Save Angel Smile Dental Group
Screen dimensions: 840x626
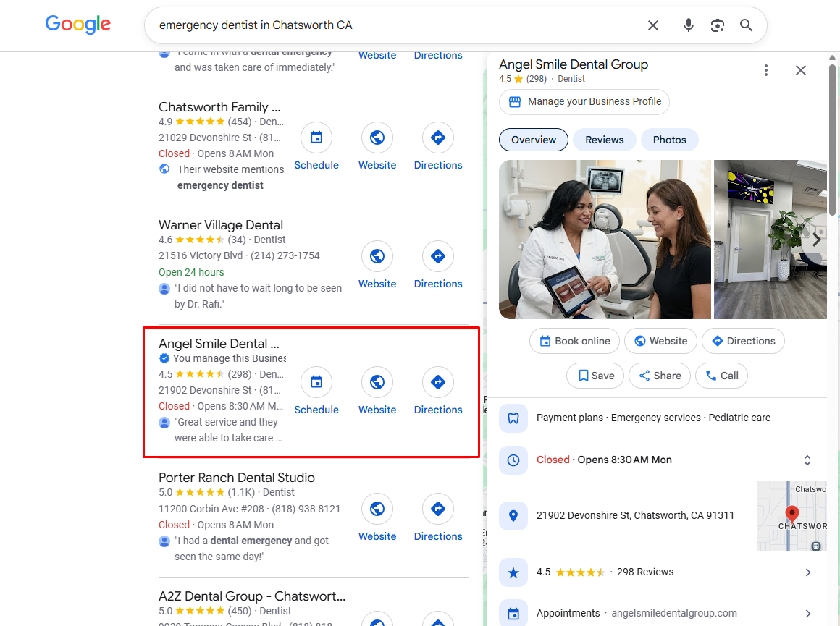tap(595, 376)
